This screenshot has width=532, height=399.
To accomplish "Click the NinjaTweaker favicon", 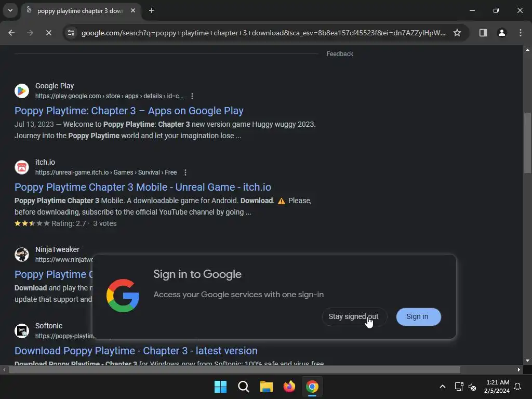I will click(22, 255).
